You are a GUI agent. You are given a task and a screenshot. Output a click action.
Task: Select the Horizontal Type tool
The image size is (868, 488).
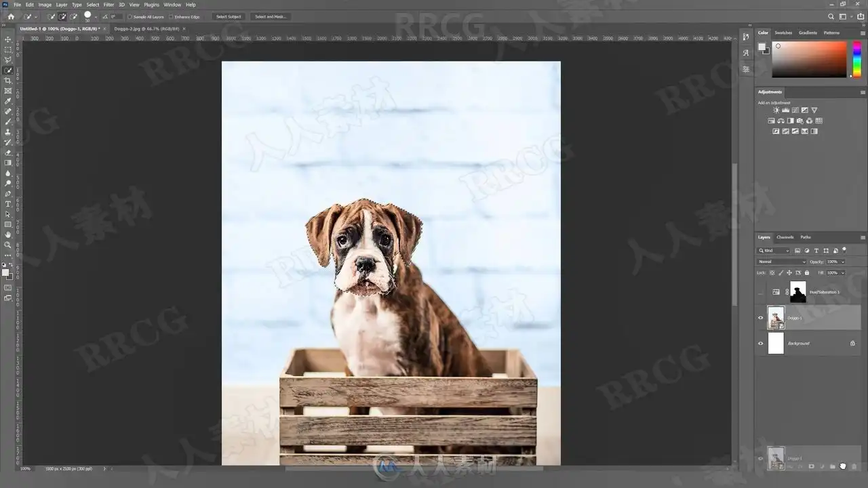point(8,204)
